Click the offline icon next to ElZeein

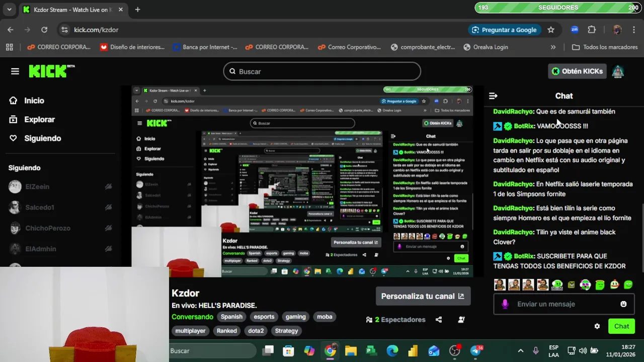108,187
